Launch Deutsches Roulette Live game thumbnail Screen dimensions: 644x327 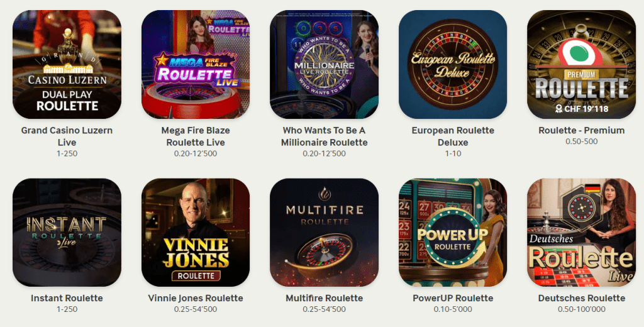pos(581,233)
